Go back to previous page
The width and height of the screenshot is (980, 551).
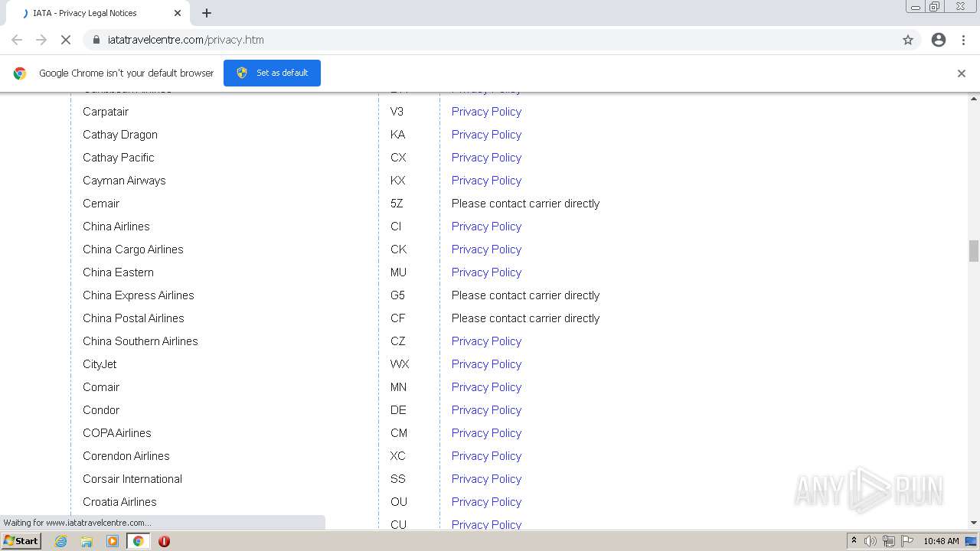(x=17, y=40)
